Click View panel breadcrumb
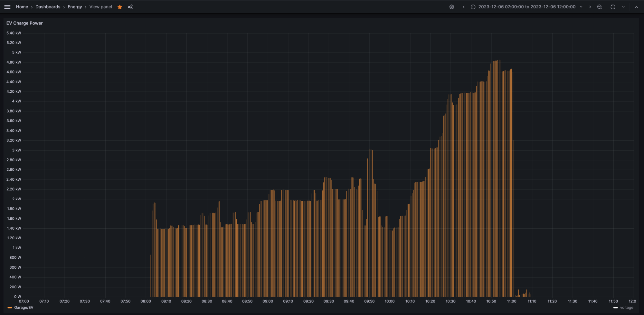This screenshot has height=315, width=644. (x=101, y=7)
